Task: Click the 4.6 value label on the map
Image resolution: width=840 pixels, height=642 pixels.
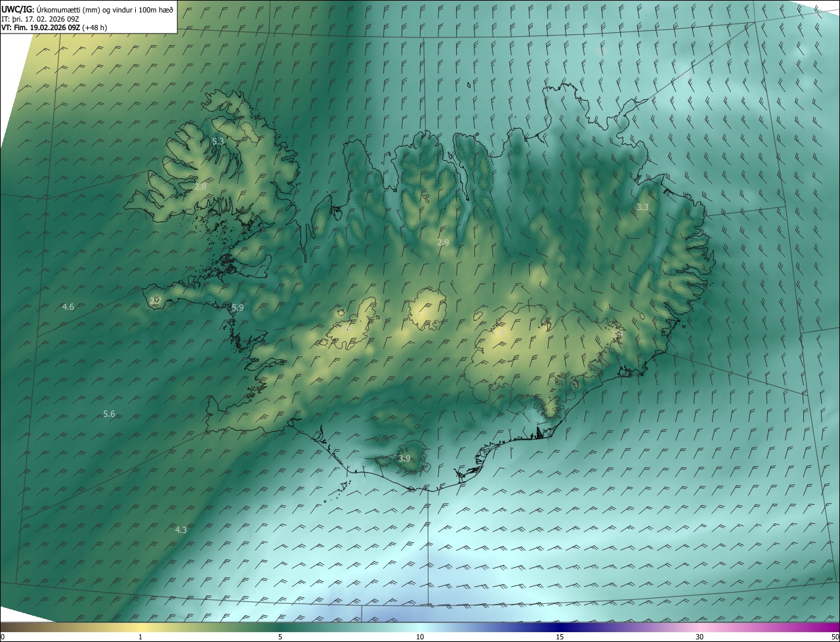Action: tap(68, 307)
